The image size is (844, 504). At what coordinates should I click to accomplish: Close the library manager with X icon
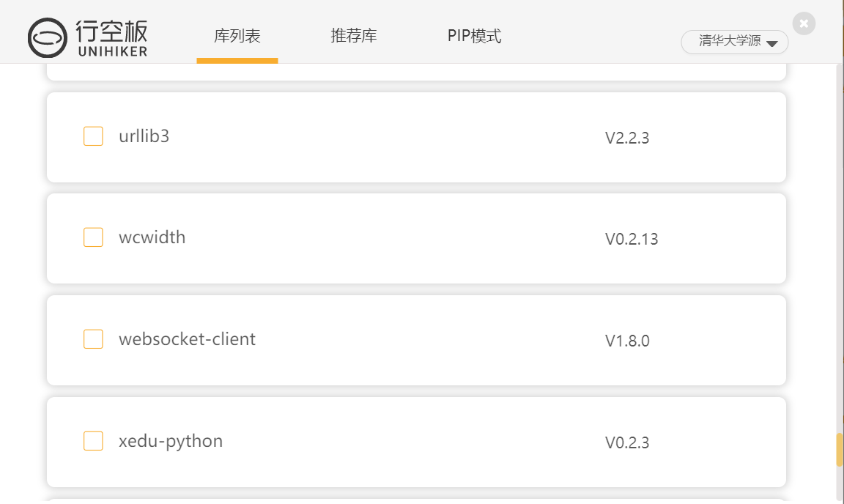point(804,23)
